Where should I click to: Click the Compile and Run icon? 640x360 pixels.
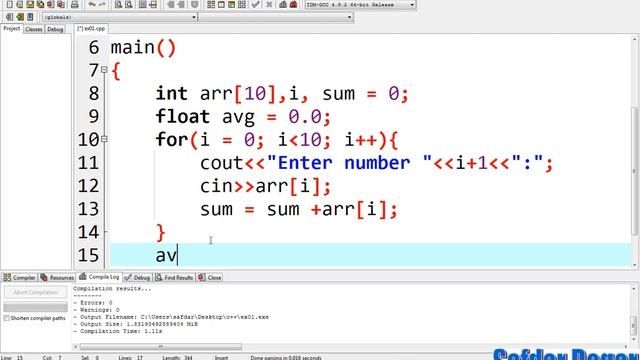click(231, 4)
